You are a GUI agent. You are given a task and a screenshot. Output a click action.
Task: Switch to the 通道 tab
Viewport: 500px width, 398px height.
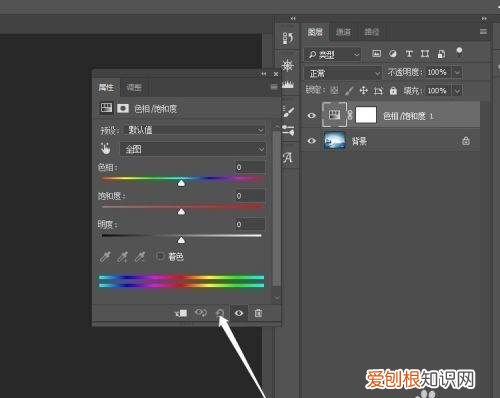point(343,32)
